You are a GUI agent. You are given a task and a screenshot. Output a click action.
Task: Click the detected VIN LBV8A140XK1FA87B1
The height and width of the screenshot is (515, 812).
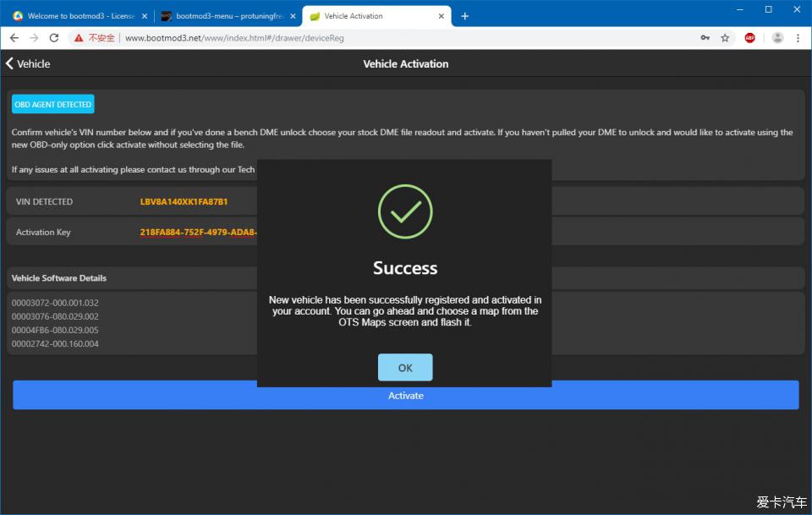point(184,201)
